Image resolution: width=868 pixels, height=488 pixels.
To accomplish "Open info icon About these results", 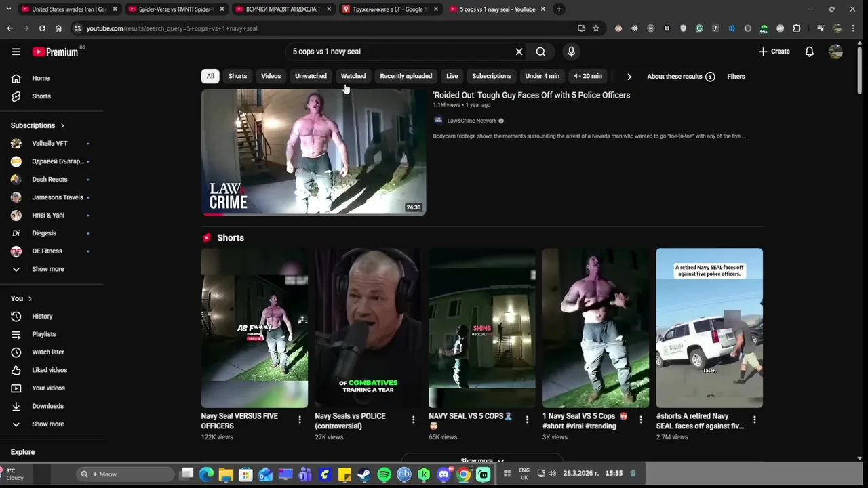I will tap(710, 77).
